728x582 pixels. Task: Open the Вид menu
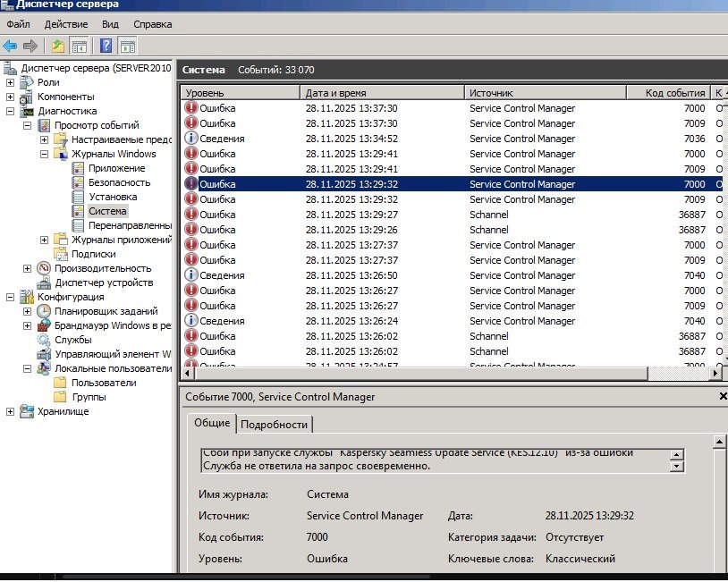coord(110,24)
